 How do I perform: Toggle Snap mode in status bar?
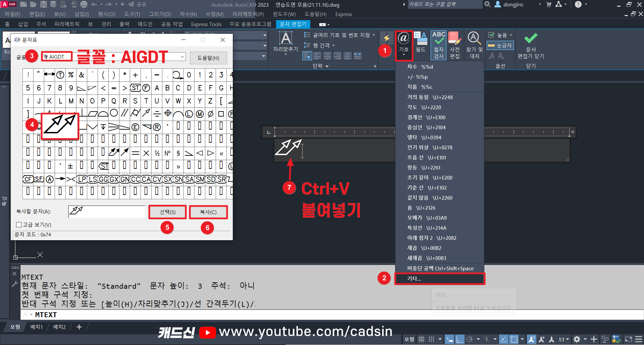[432, 339]
